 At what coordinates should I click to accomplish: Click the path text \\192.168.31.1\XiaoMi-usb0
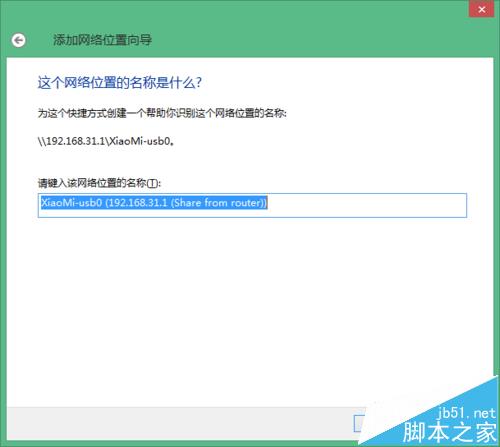pos(106,141)
